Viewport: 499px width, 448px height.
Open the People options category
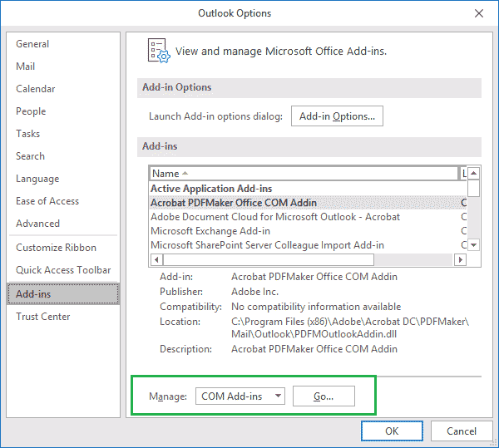point(63,111)
